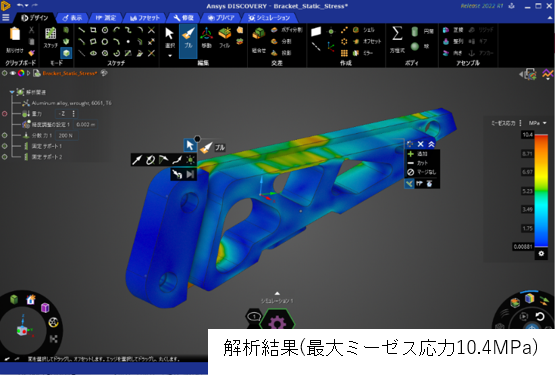Screen dimensions: 555x379
Task: Collapse the analysis conditions tree node
Action: 12,92
